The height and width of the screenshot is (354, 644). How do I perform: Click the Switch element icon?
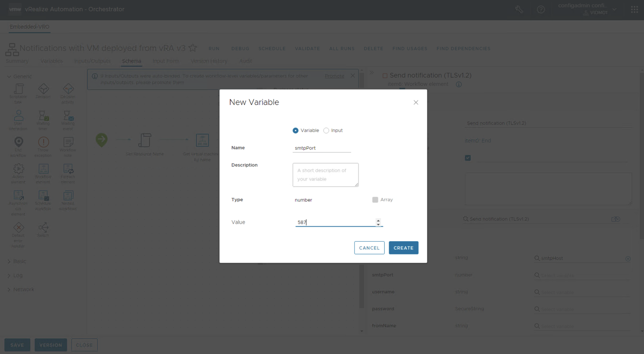[43, 227]
